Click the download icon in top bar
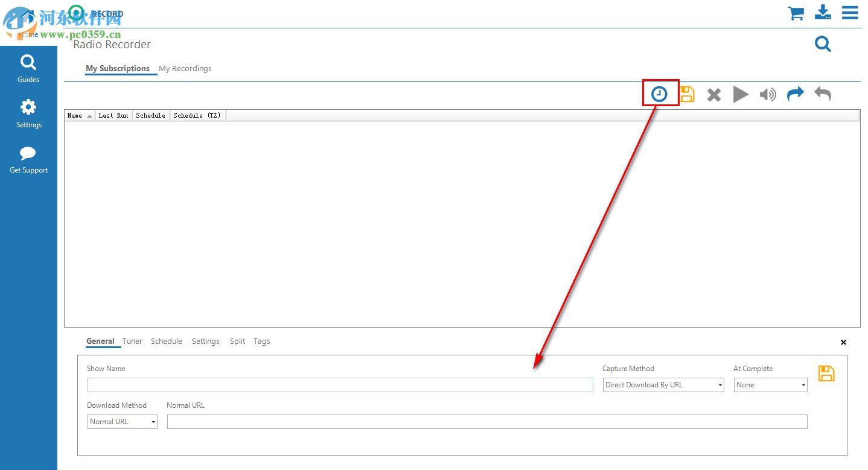This screenshot has height=470, width=868. [x=823, y=13]
